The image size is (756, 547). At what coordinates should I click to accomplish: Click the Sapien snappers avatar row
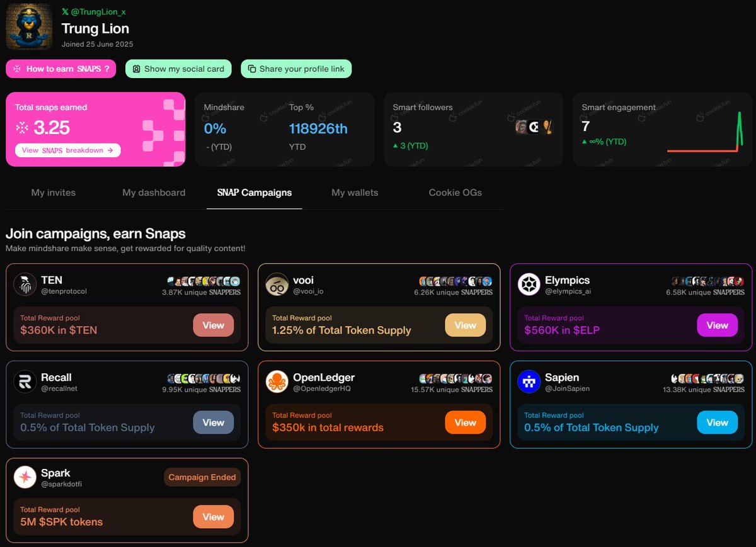point(708,378)
